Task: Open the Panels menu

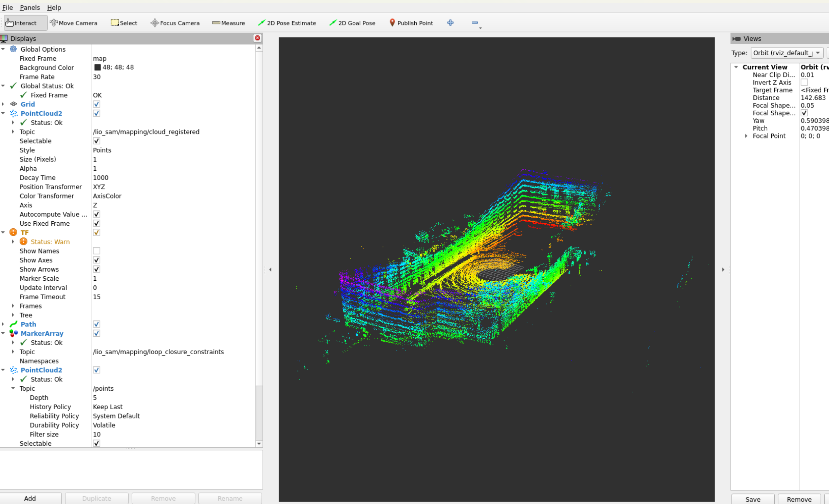Action: [x=30, y=7]
